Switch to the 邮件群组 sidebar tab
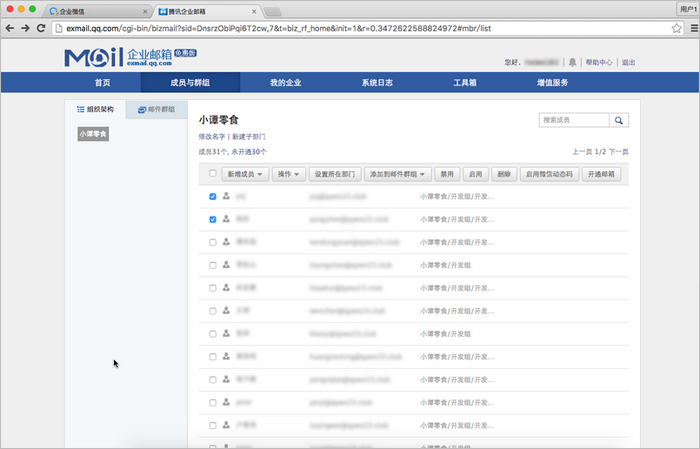The image size is (700, 449). tap(156, 109)
